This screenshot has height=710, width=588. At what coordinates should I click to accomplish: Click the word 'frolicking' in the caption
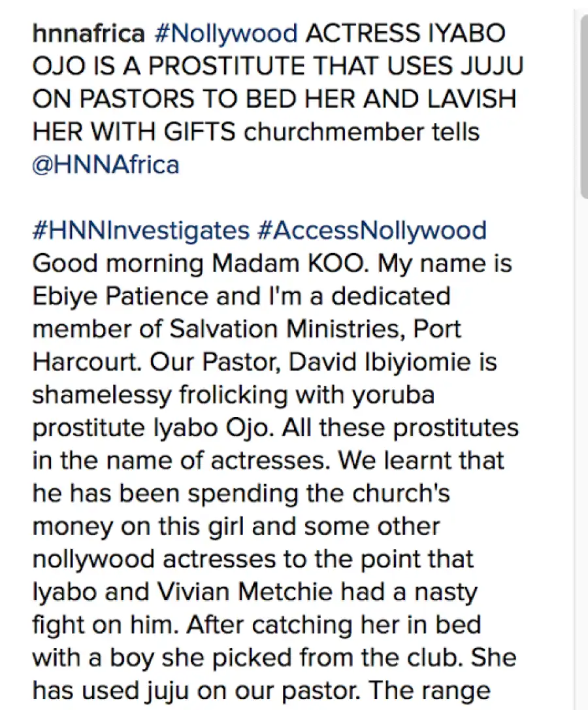point(234,395)
